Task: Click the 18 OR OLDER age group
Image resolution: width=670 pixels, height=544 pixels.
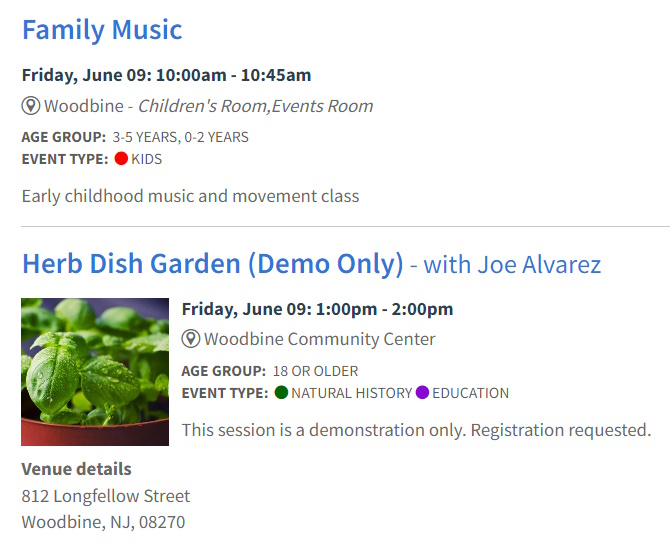Action: tap(314, 371)
